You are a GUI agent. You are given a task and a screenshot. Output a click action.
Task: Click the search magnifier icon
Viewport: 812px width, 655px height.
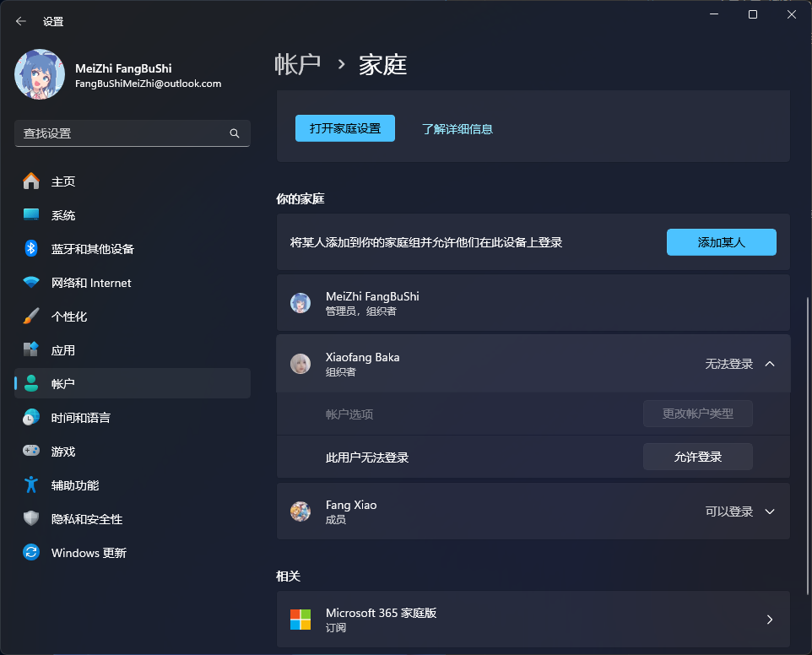[235, 133]
